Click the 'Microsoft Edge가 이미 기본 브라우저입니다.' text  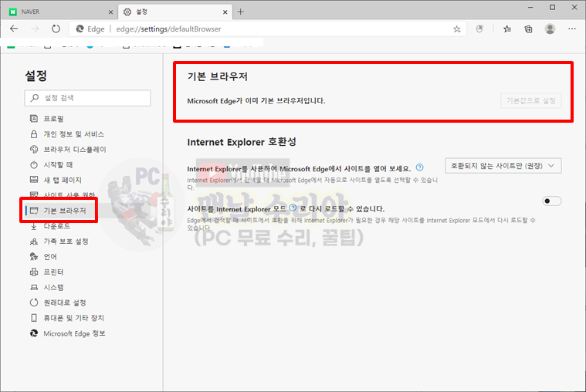256,101
